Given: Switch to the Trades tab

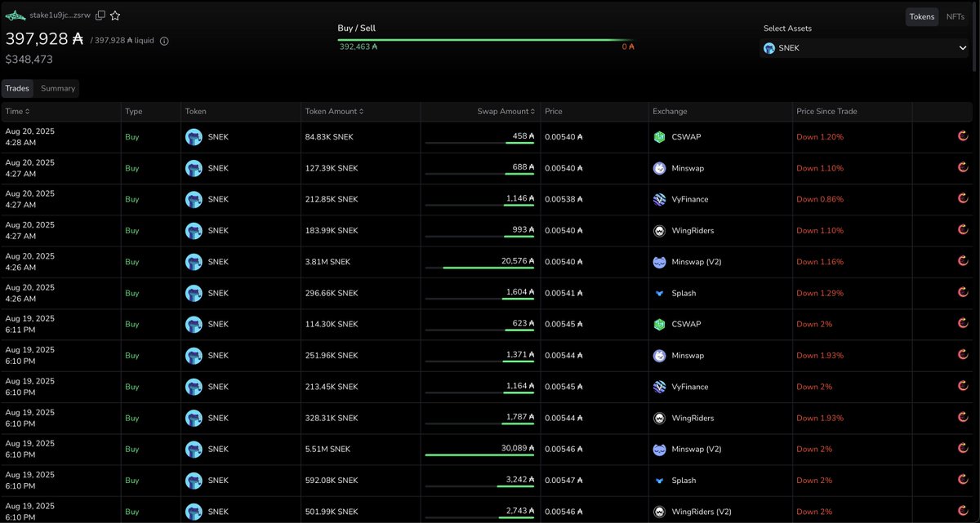Looking at the screenshot, I should point(18,88).
